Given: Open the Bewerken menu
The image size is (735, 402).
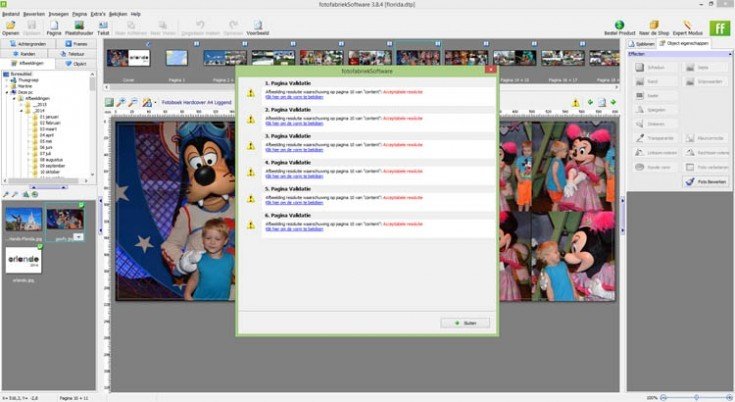Looking at the screenshot, I should point(34,14).
